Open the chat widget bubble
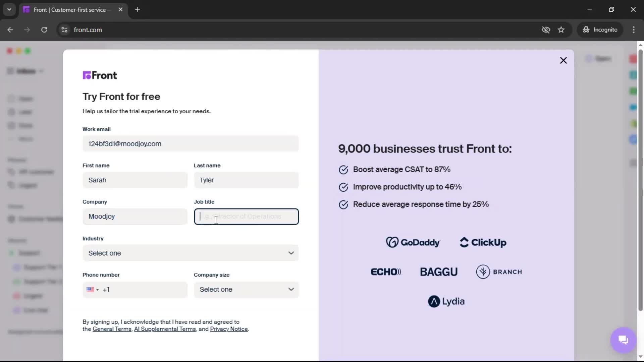This screenshot has width=644, height=362. click(x=623, y=340)
